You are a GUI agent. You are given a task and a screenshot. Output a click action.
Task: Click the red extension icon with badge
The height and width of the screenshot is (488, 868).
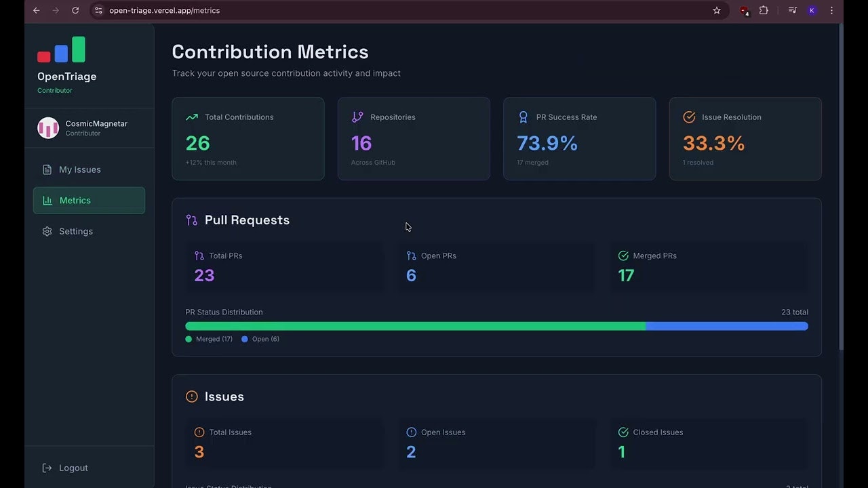click(745, 11)
